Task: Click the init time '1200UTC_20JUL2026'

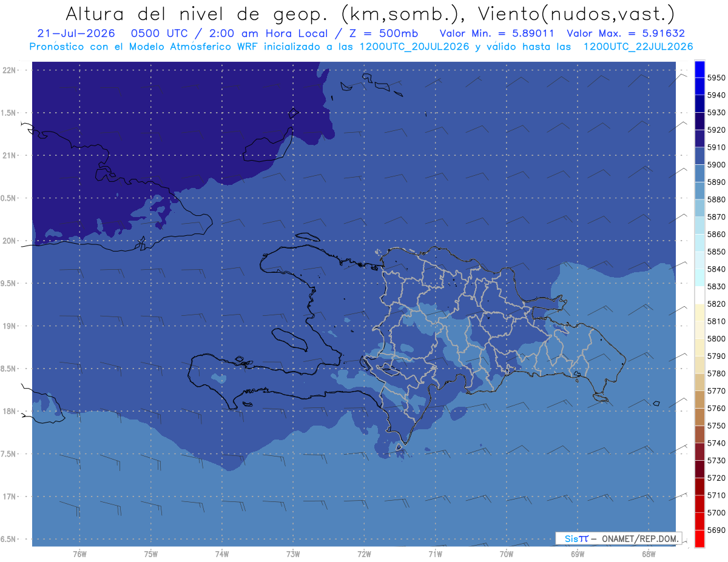Action: pyautogui.click(x=414, y=47)
